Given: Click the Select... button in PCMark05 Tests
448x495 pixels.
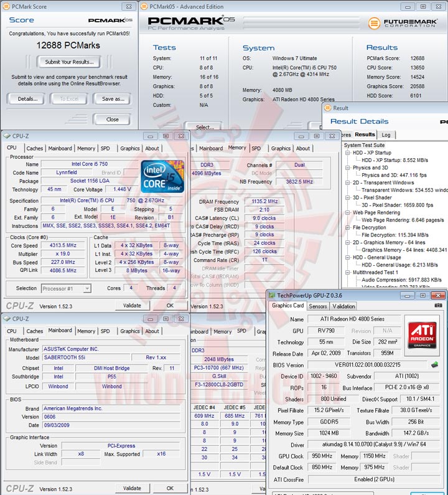Looking at the screenshot, I should click(205, 127).
